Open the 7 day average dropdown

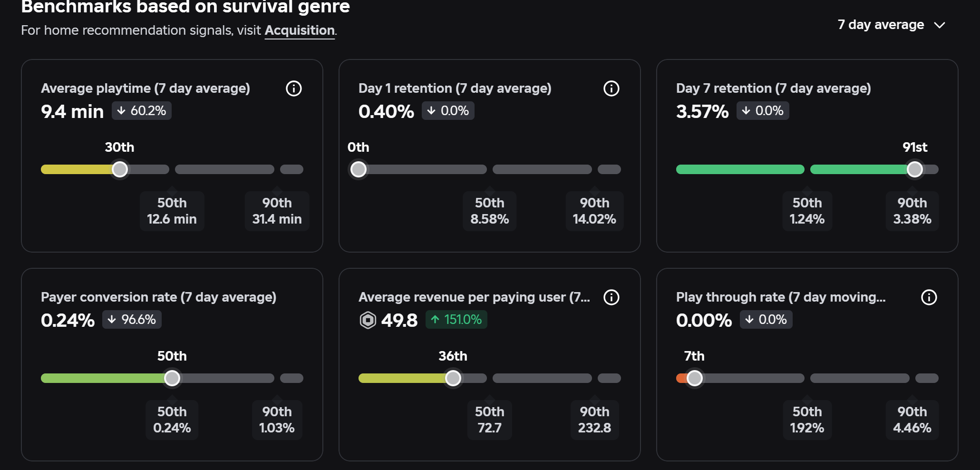point(891,25)
